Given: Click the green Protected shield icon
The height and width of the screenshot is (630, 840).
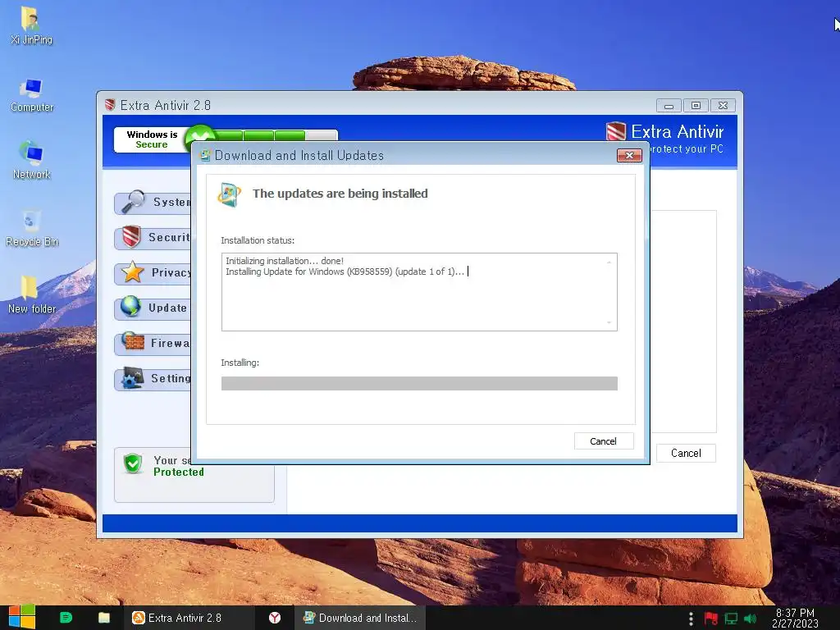Looking at the screenshot, I should coord(132,463).
